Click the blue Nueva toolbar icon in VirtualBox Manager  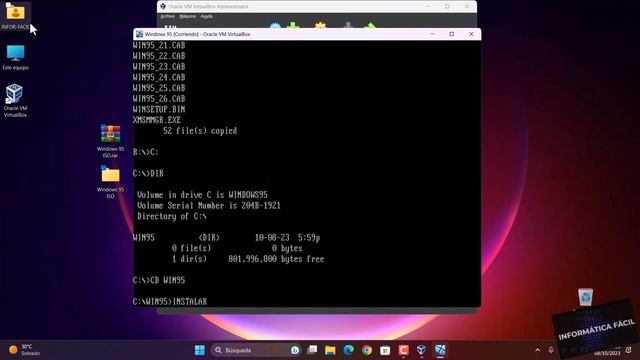pyautogui.click(x=276, y=26)
